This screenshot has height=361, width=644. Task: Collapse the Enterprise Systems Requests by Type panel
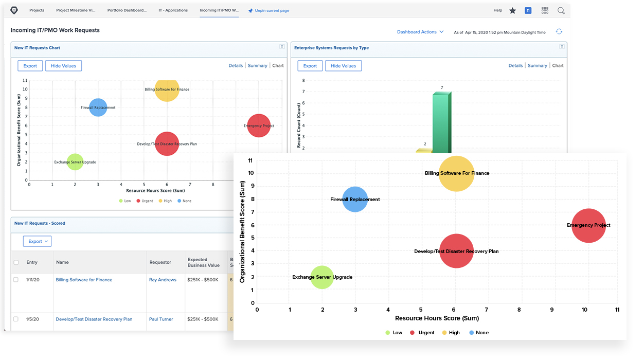[562, 47]
